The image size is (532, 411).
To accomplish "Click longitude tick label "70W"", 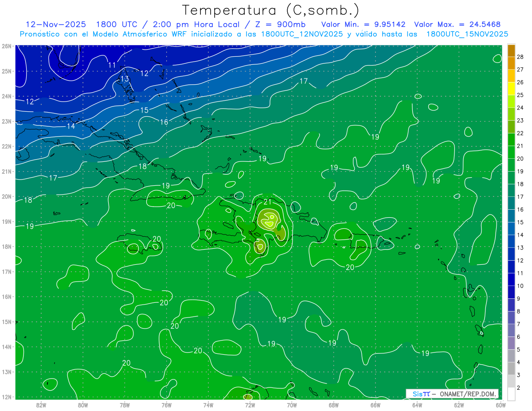I will [x=292, y=405].
